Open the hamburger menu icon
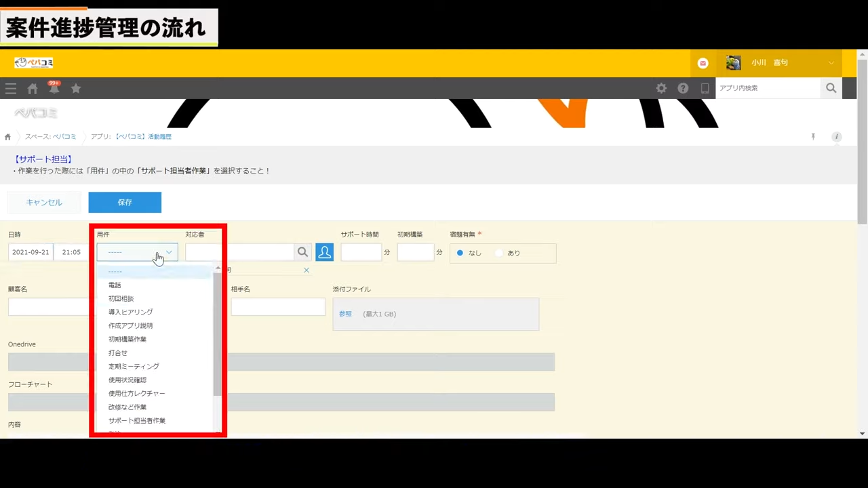The image size is (868, 488). pos(11,89)
